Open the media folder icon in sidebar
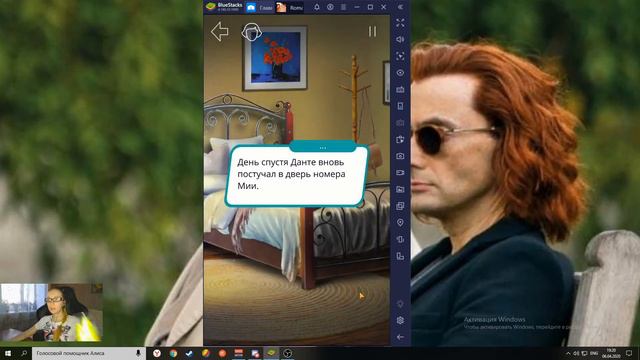640x360 pixels. 400,189
